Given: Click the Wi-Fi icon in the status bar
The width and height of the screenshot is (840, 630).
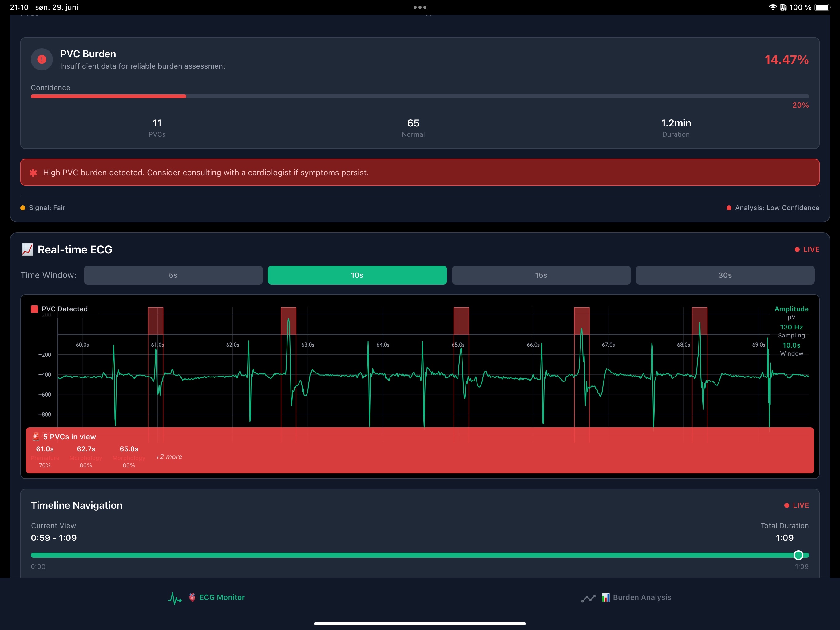Looking at the screenshot, I should click(773, 7).
